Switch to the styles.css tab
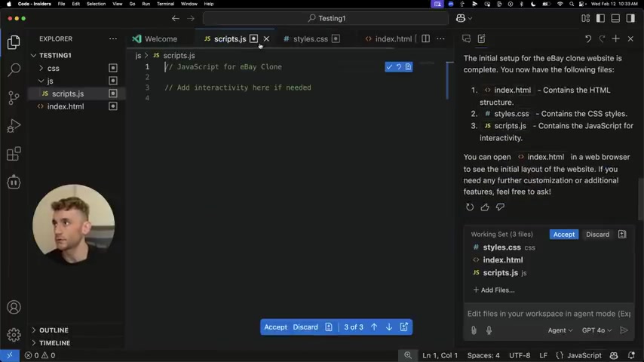 tap(311, 39)
